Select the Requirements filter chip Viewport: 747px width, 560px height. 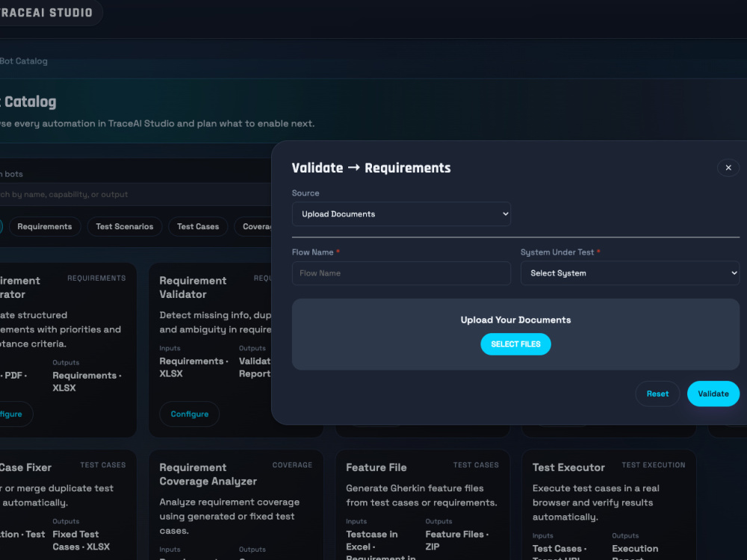tap(45, 227)
